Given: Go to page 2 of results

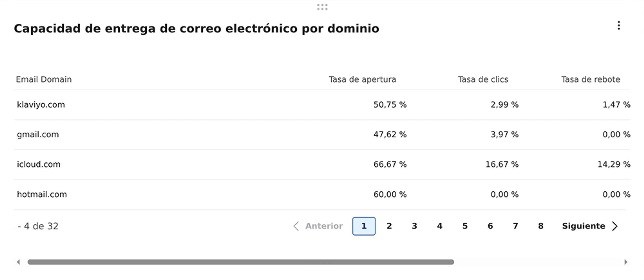Looking at the screenshot, I should click(389, 226).
